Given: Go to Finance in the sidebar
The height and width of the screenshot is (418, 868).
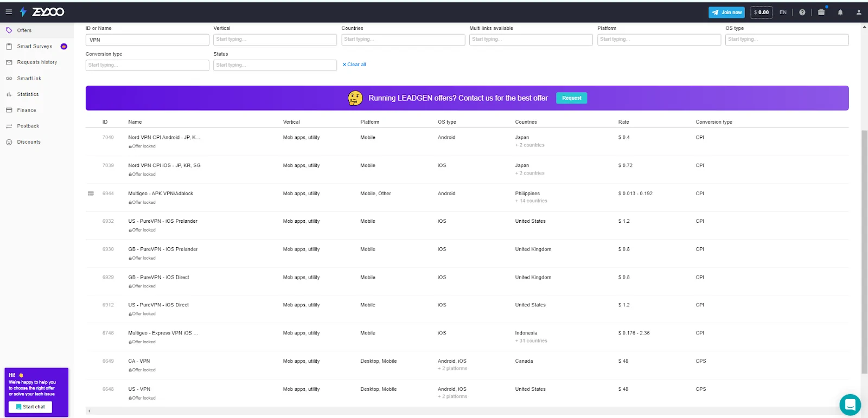Looking at the screenshot, I should [26, 110].
